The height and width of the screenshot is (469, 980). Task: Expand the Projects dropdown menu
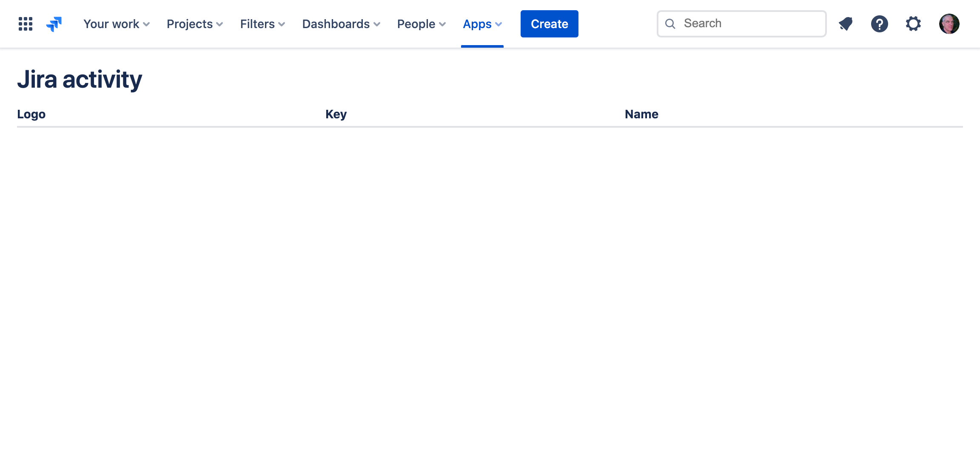click(x=195, y=24)
